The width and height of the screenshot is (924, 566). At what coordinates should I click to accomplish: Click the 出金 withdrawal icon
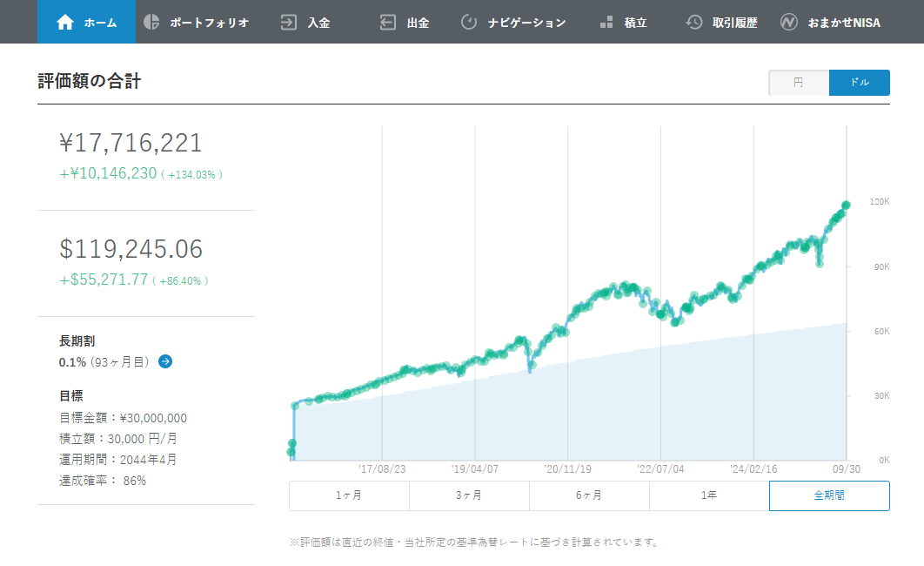[x=388, y=22]
